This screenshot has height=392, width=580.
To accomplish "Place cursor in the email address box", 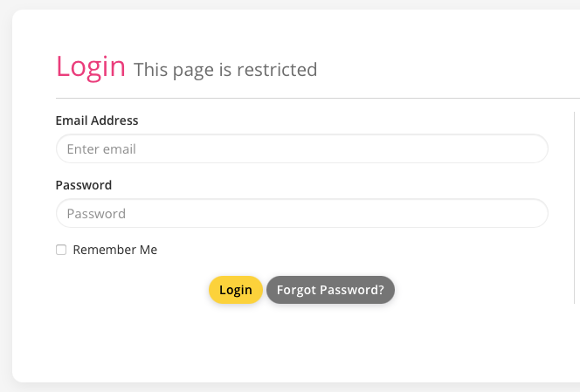I will tap(301, 148).
